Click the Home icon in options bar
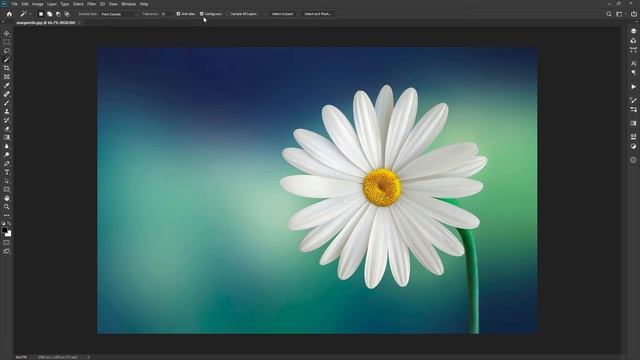This screenshot has height=360, width=640. (x=9, y=14)
